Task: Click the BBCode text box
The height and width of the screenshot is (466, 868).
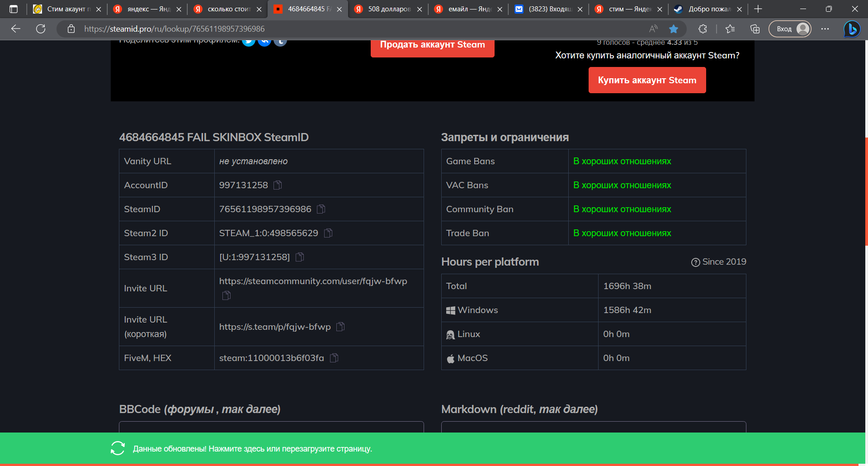Action: pyautogui.click(x=271, y=427)
